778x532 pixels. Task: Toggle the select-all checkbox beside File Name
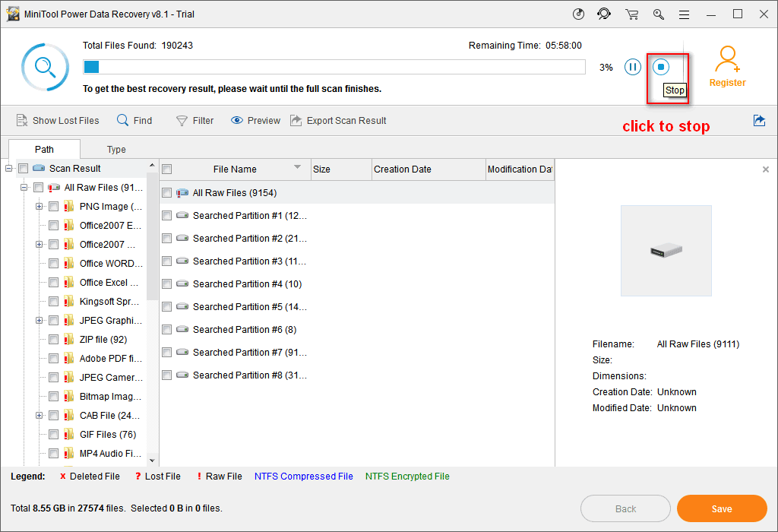(x=167, y=169)
